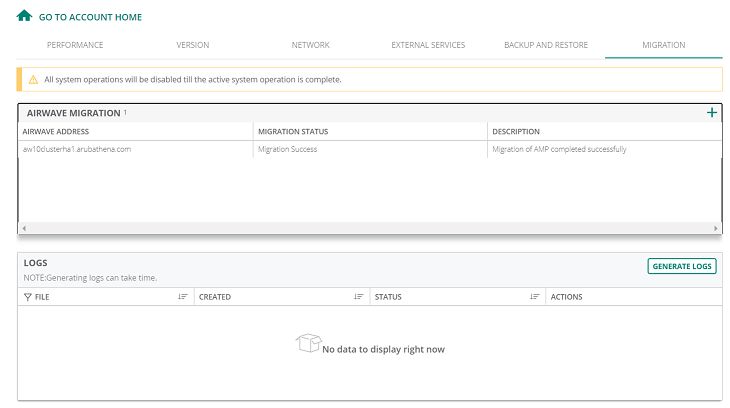Open the File column filter icon

27,297
